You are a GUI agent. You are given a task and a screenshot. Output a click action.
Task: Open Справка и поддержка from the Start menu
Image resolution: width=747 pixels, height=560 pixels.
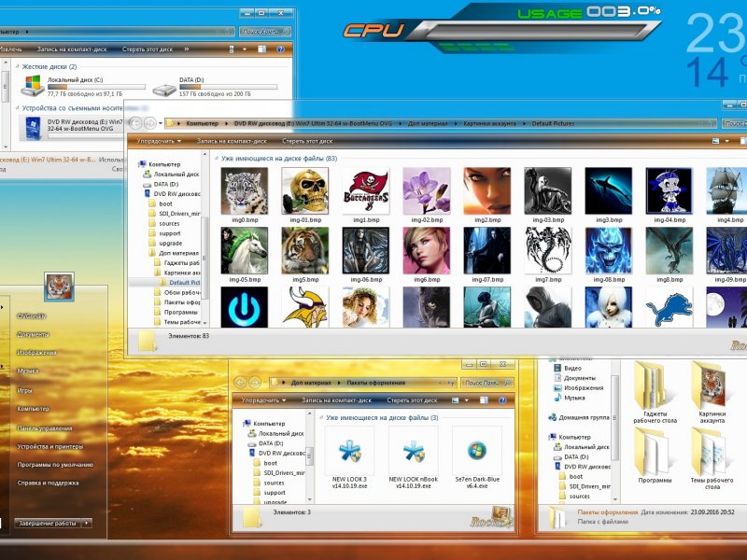click(x=48, y=483)
